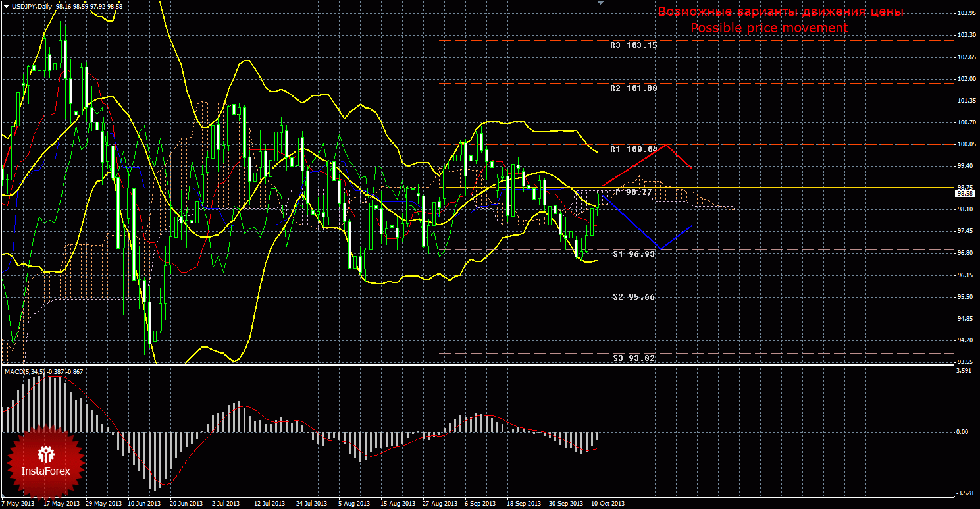
Task: Click the "Possible price movement" red caption
Action: [769, 28]
